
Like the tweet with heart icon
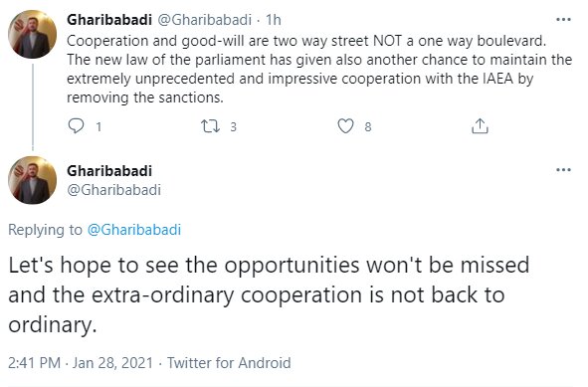345,126
